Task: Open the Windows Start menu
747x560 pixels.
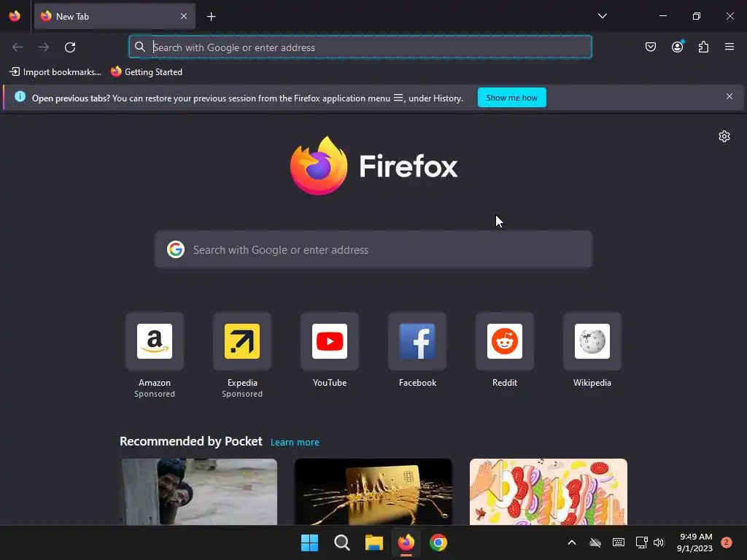Action: pyautogui.click(x=309, y=542)
